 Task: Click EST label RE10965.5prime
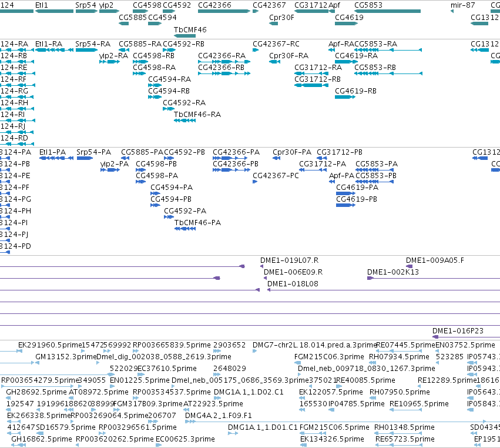click(x=419, y=404)
